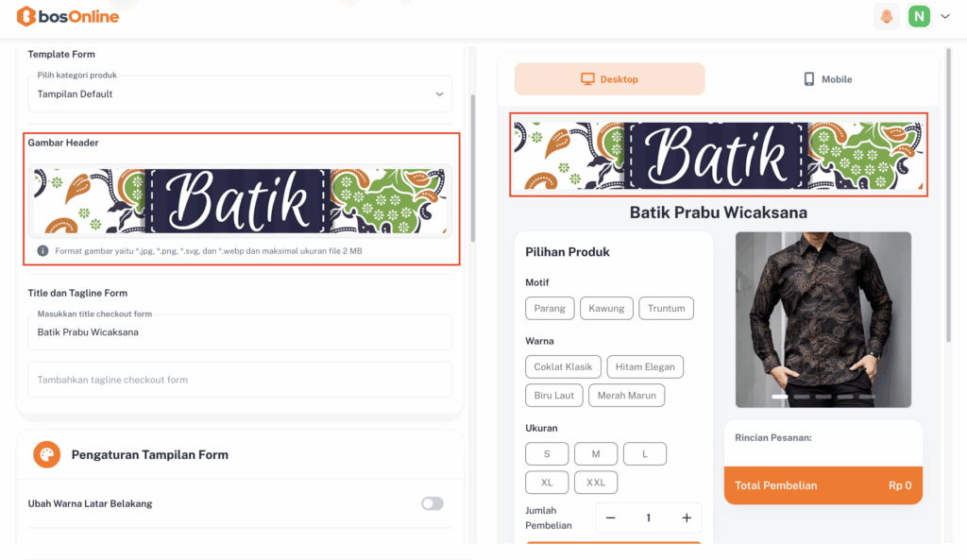
Task: Decrease quantity with the minus icon
Action: click(x=611, y=518)
